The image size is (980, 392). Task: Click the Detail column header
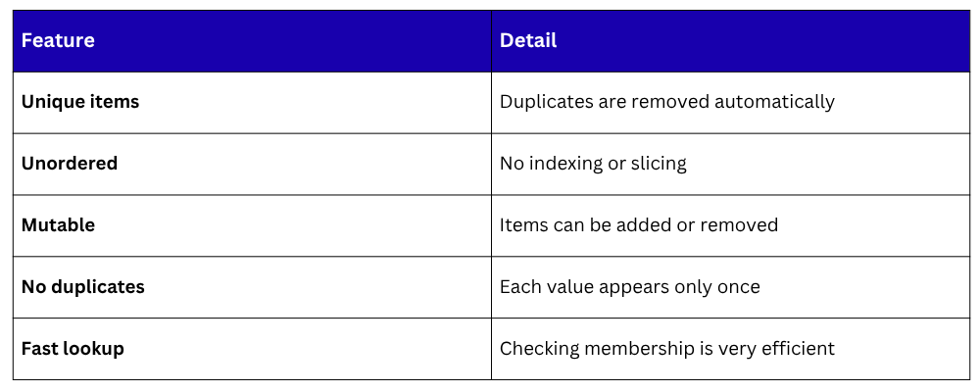(x=528, y=41)
